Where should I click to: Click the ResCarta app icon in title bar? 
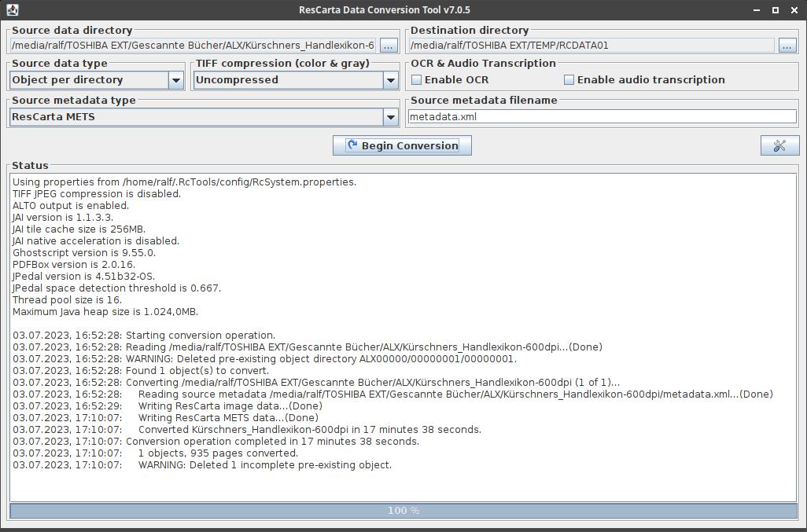13,9
